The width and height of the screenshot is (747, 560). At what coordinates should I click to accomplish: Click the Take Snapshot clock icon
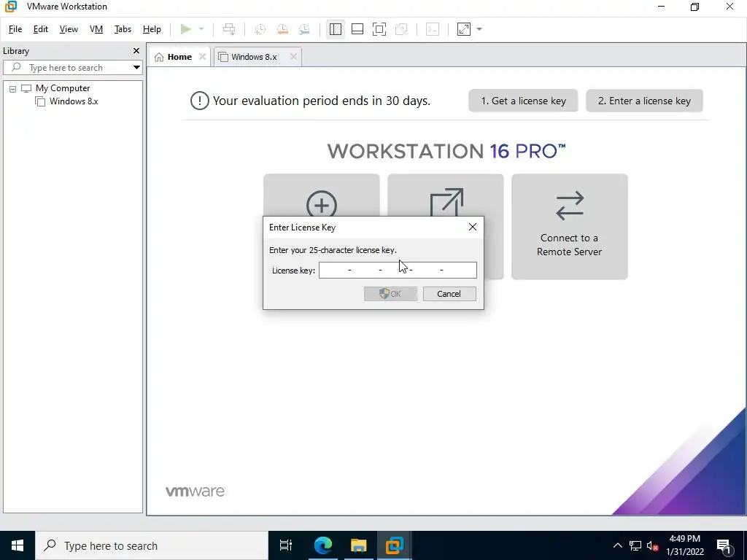(260, 29)
